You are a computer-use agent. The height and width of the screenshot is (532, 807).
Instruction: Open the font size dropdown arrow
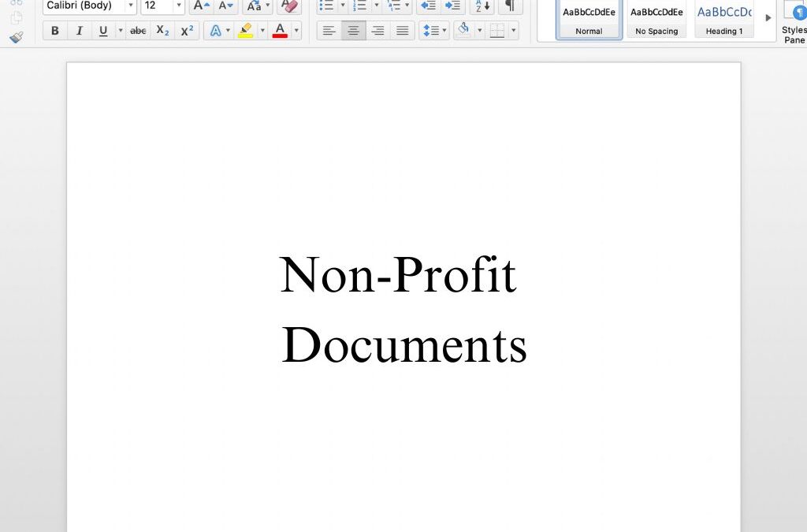(179, 6)
